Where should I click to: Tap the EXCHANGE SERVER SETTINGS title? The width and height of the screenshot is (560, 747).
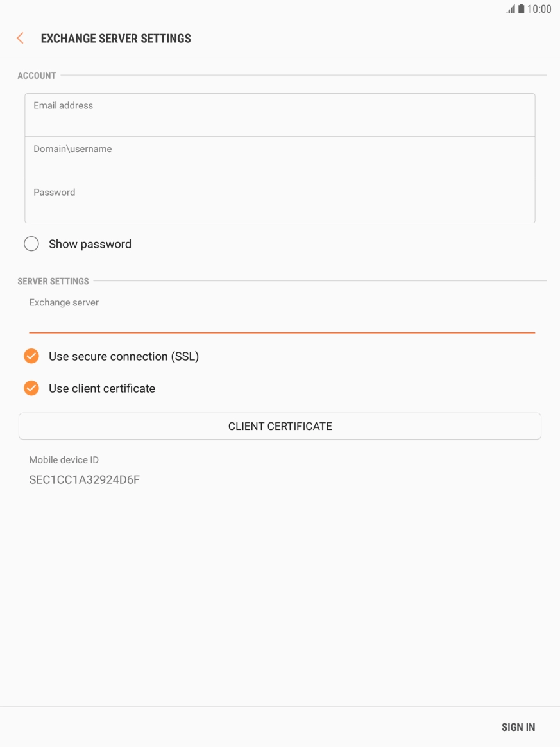tap(116, 38)
